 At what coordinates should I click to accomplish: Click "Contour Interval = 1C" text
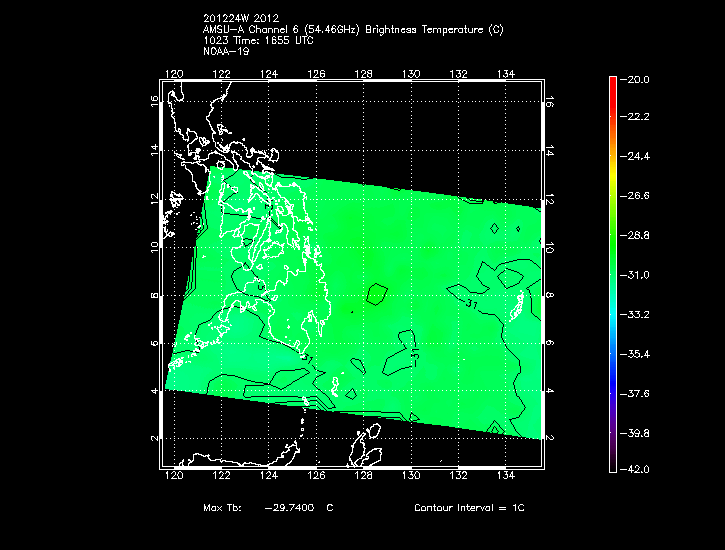click(x=469, y=507)
